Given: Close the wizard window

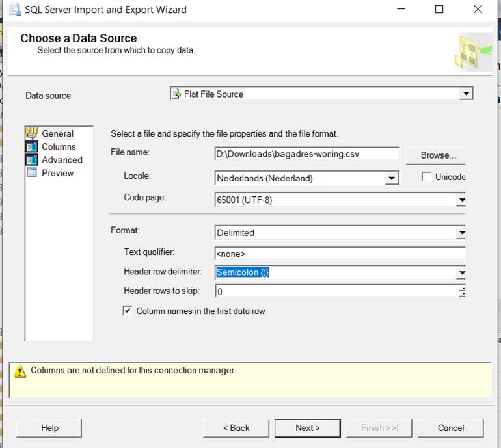Looking at the screenshot, I should [478, 9].
